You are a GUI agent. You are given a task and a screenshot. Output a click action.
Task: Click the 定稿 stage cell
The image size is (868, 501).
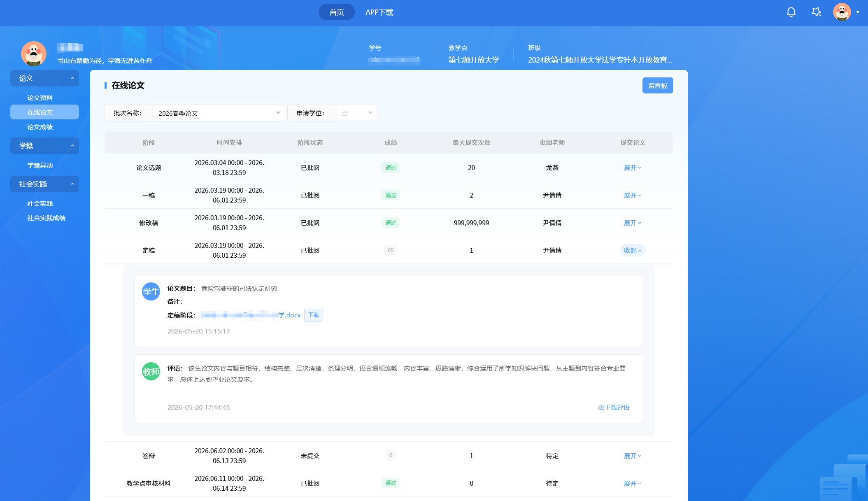pyautogui.click(x=149, y=250)
